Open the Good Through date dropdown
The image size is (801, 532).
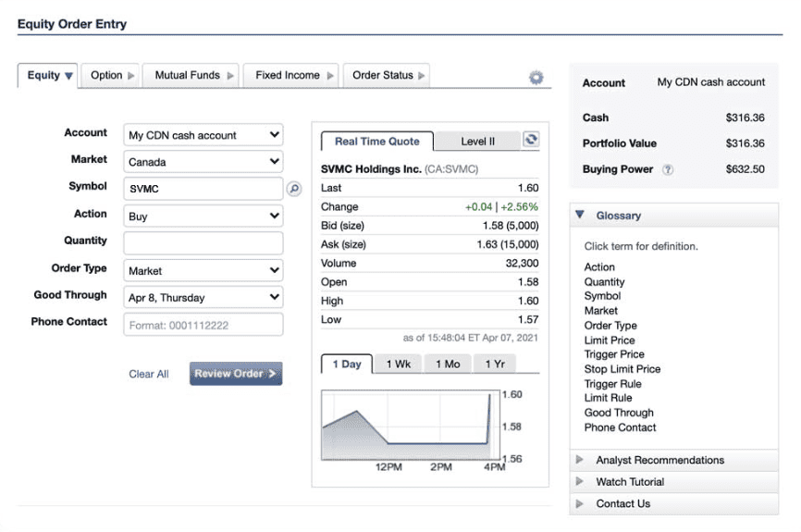(203, 298)
